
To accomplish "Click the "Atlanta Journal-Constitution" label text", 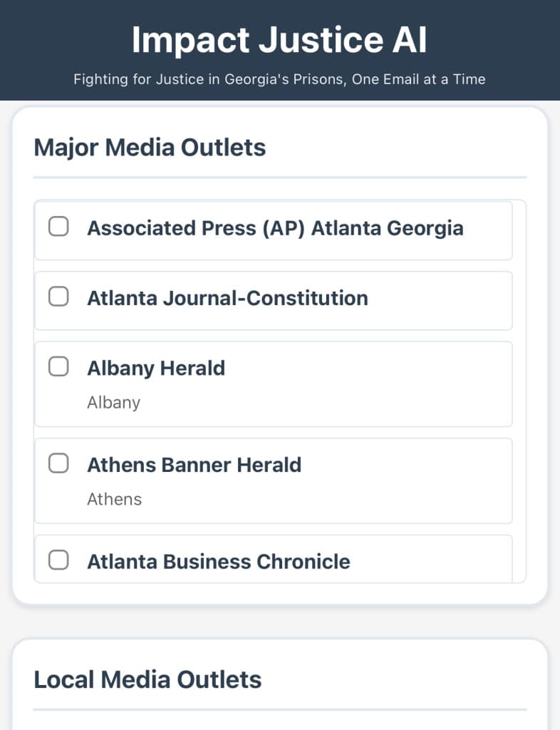I will [227, 298].
